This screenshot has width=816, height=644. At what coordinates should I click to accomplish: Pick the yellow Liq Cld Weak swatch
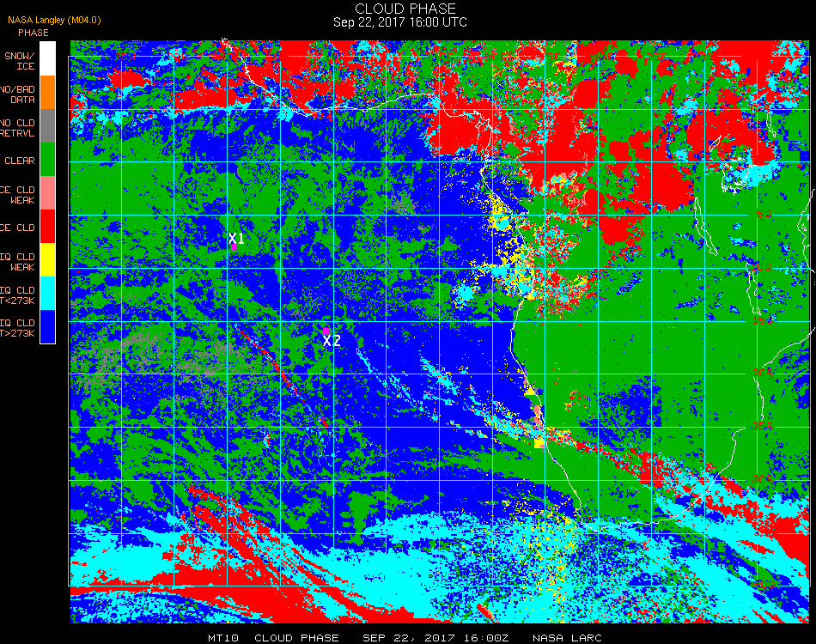[47, 259]
